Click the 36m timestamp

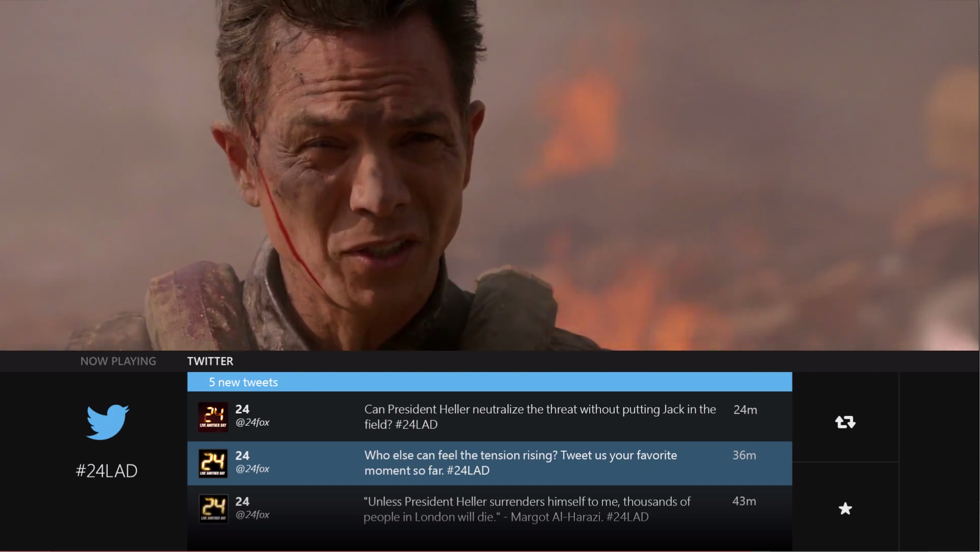[744, 455]
